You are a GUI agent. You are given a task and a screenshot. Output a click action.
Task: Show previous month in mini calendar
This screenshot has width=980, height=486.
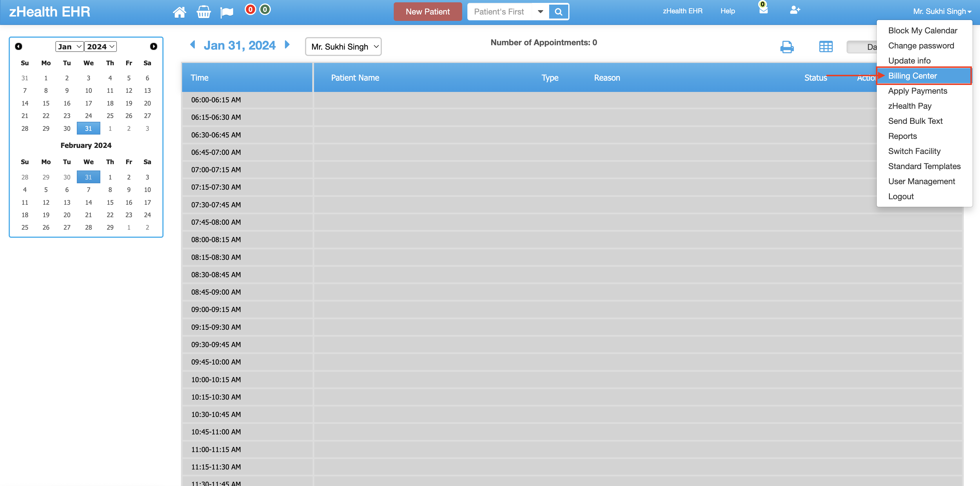tap(18, 46)
